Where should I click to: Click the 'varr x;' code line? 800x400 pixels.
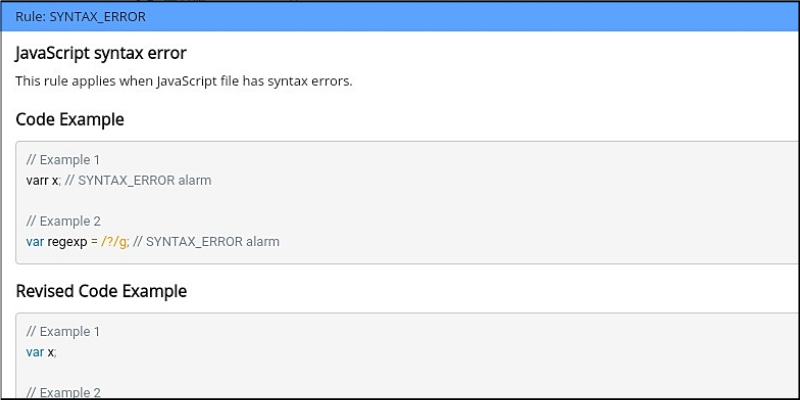click(42, 180)
